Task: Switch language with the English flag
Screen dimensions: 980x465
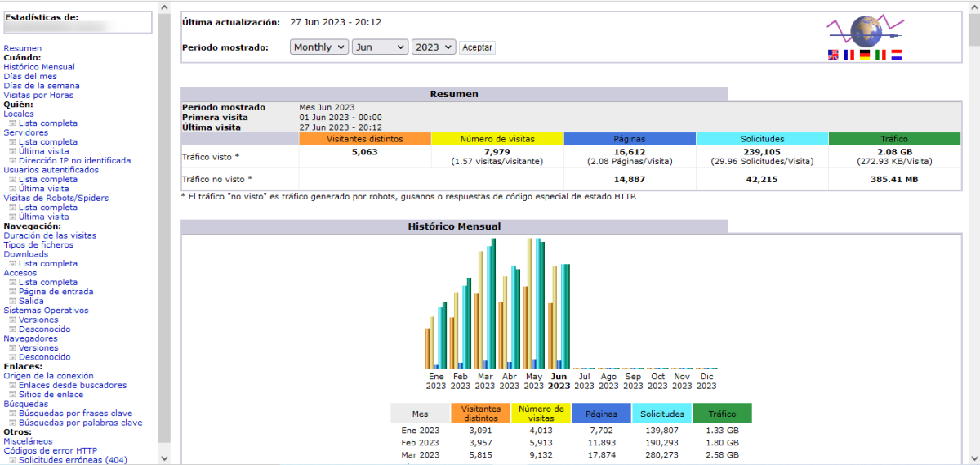Action: click(833, 55)
